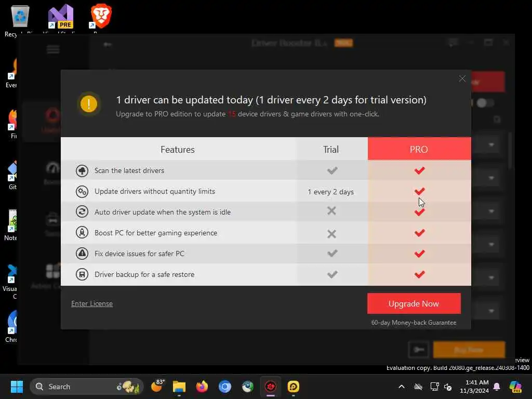This screenshot has height=399, width=532.
Task: Expand the third driver row dropdown arrow
Action: 491,211
